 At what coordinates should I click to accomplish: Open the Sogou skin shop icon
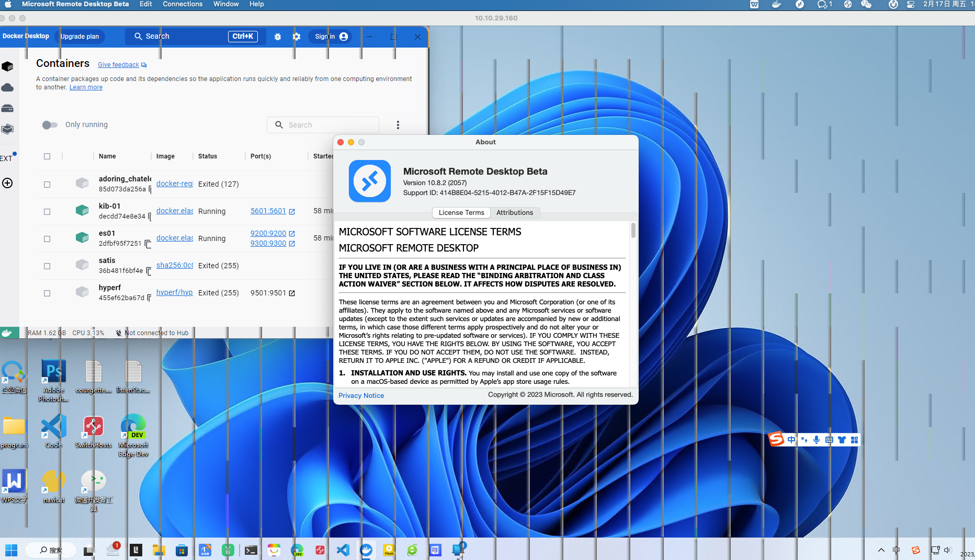[842, 440]
